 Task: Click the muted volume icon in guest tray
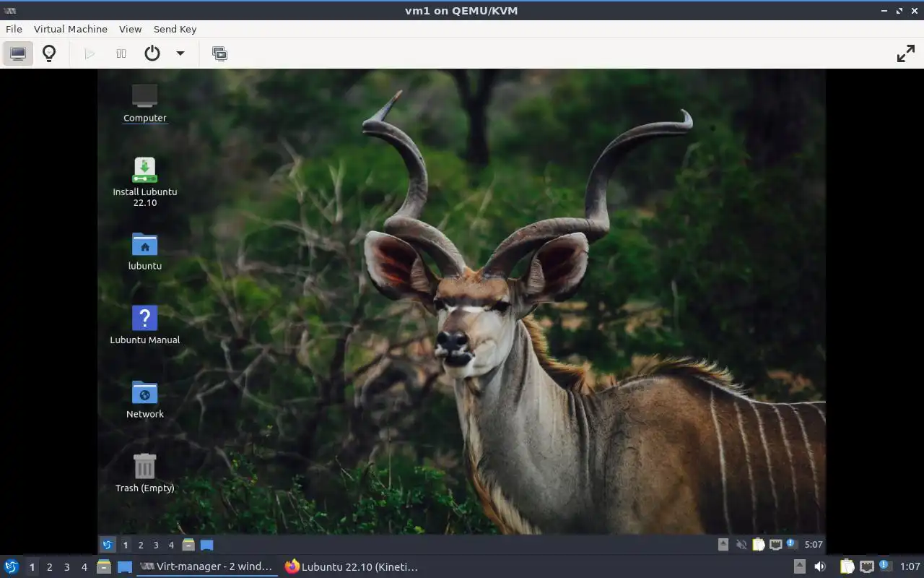(x=741, y=545)
